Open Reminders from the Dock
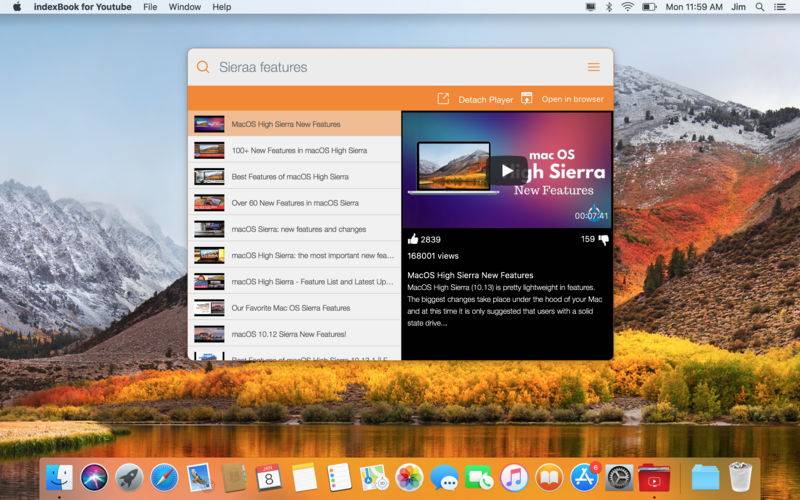This screenshot has height=500, width=800. [339, 478]
